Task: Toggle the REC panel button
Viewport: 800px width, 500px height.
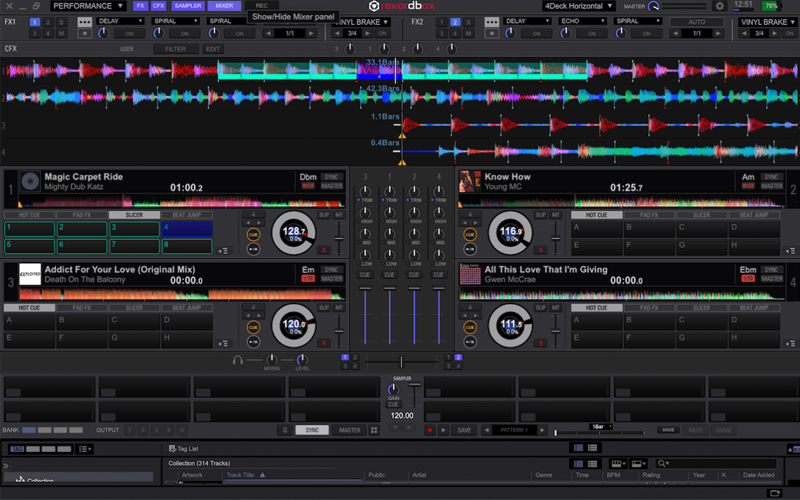Action: tap(261, 6)
